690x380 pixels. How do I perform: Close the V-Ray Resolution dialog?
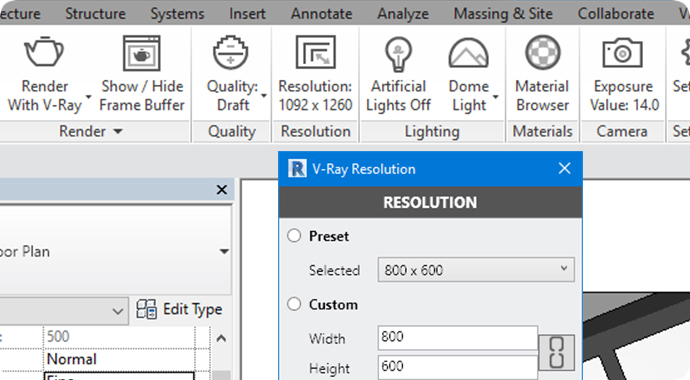click(565, 168)
